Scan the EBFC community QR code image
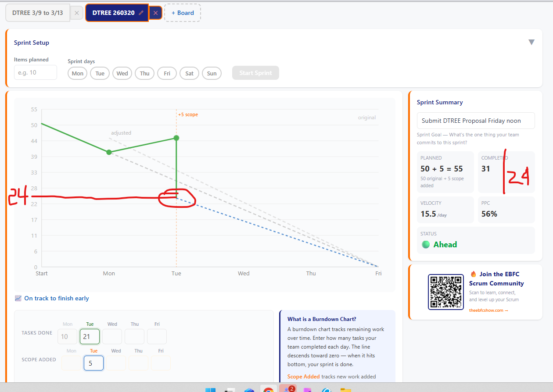Screen dimensions: 553x392 [x=445, y=292]
